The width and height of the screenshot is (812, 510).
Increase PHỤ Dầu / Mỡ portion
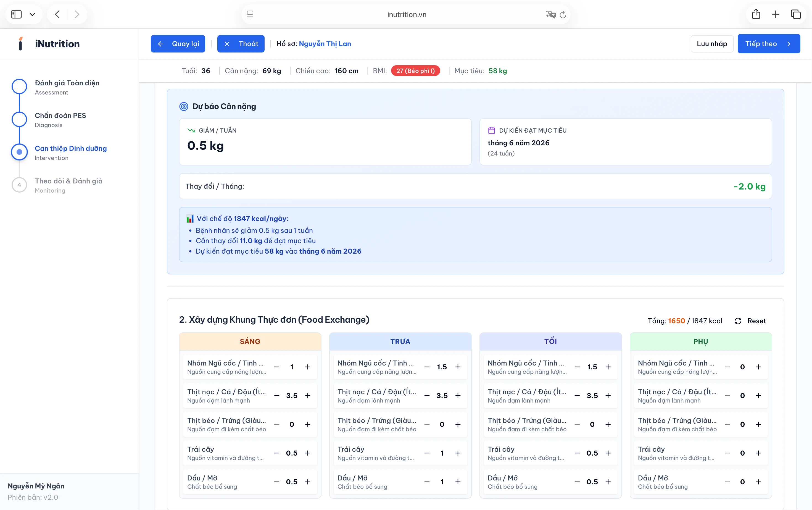pyautogui.click(x=758, y=482)
